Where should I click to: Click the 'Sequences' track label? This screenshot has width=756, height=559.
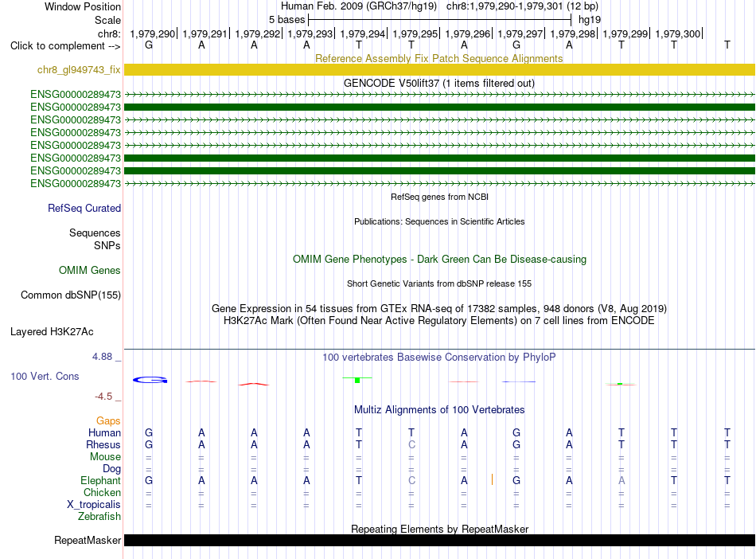95,233
